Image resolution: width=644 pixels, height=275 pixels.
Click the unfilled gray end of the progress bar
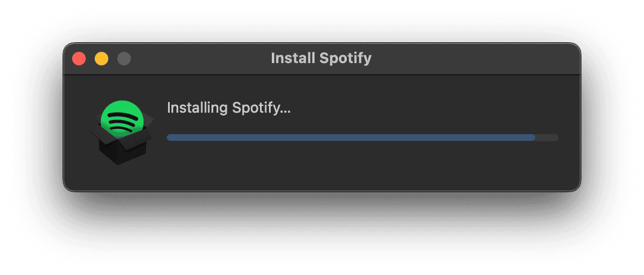[547, 137]
